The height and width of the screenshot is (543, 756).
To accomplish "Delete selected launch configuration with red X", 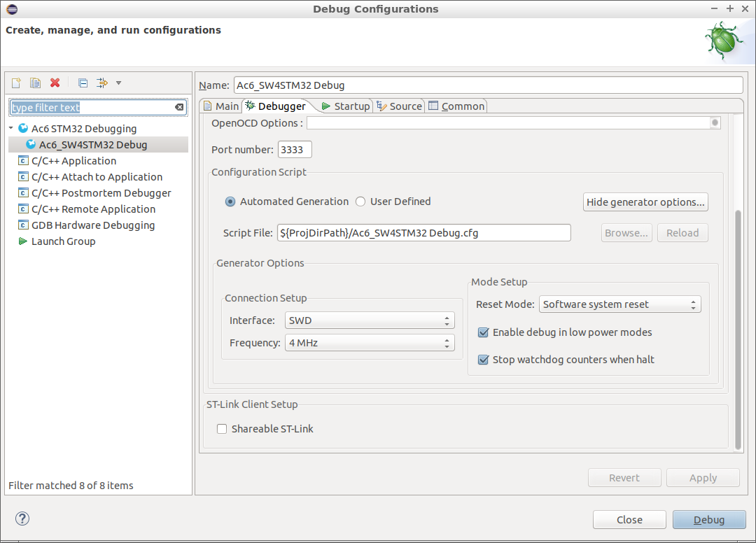I will [x=55, y=83].
